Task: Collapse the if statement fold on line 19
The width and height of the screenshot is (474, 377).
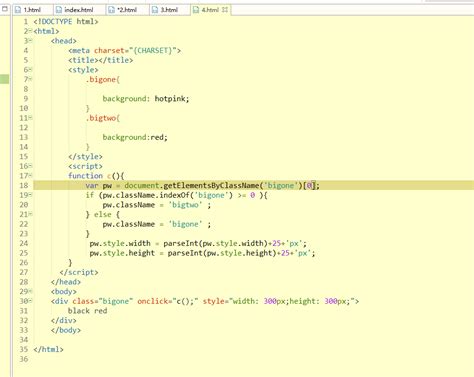Action: 30,195
